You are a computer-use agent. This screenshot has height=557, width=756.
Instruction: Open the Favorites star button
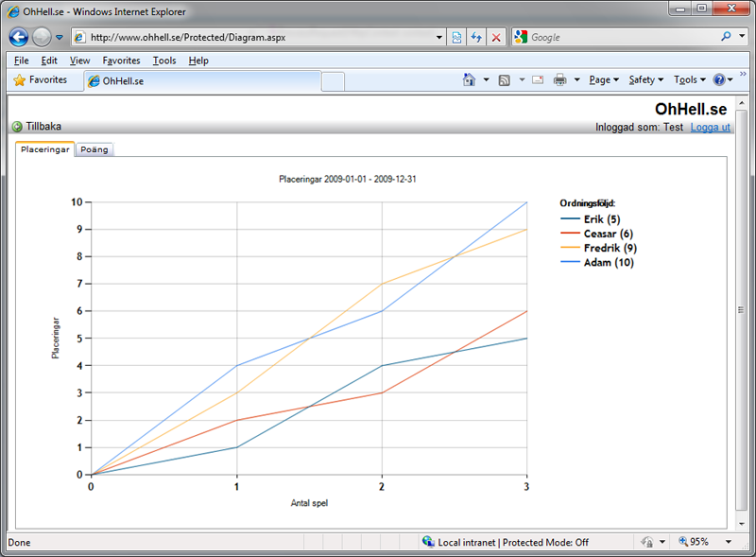[x=41, y=80]
